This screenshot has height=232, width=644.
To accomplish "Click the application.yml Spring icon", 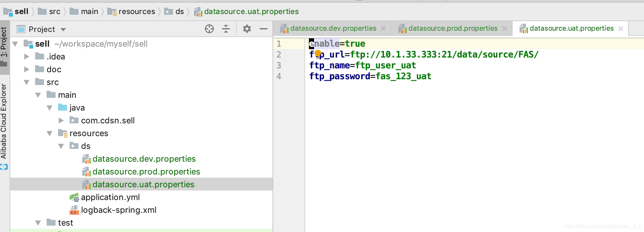I will click(x=74, y=197).
